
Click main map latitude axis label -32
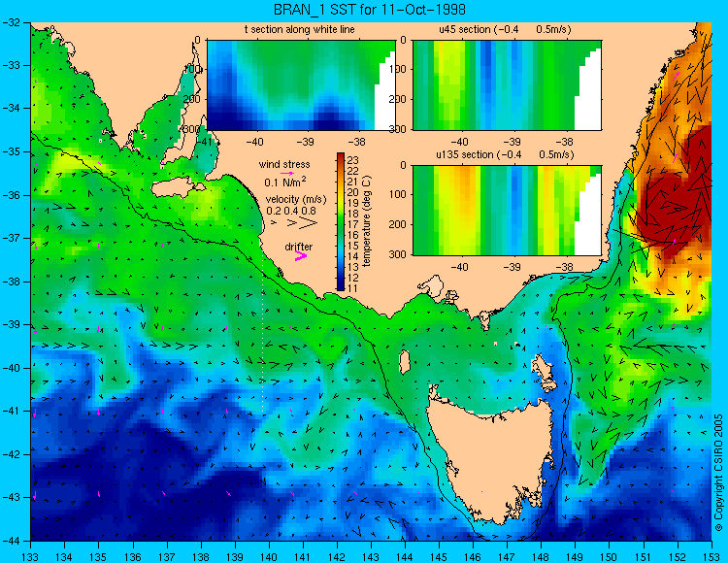click(13, 22)
